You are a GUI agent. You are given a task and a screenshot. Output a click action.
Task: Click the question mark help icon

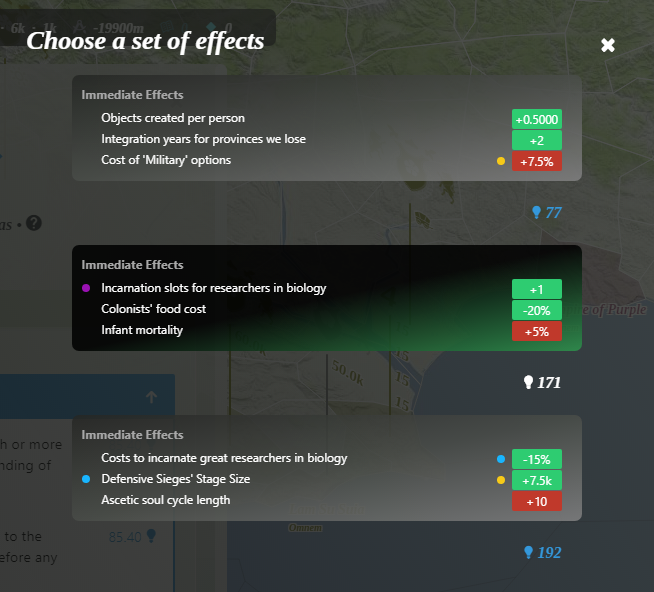click(x=34, y=222)
